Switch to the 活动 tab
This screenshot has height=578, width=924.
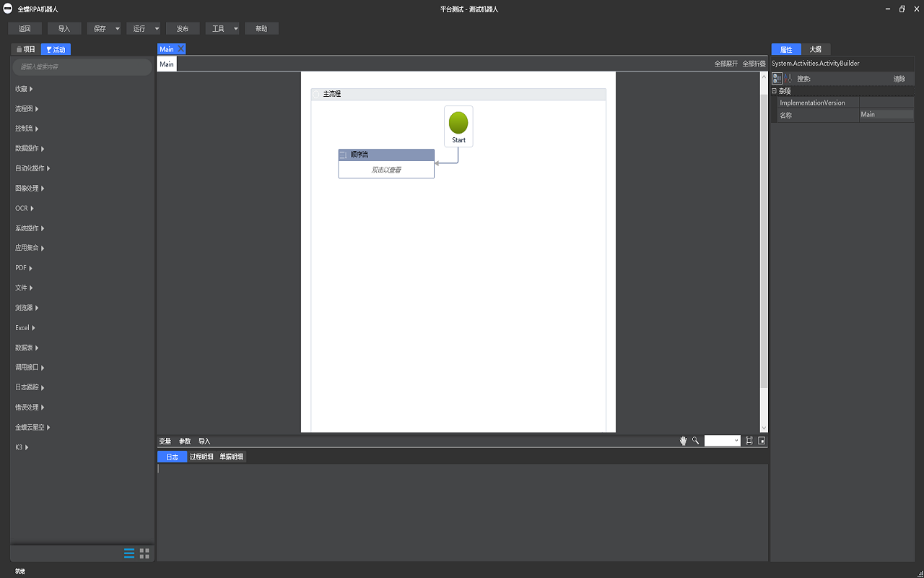pos(56,49)
